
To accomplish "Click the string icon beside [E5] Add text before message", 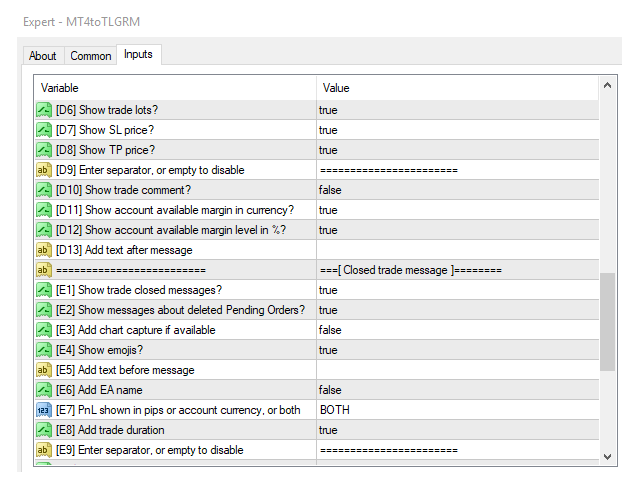I will point(44,370).
